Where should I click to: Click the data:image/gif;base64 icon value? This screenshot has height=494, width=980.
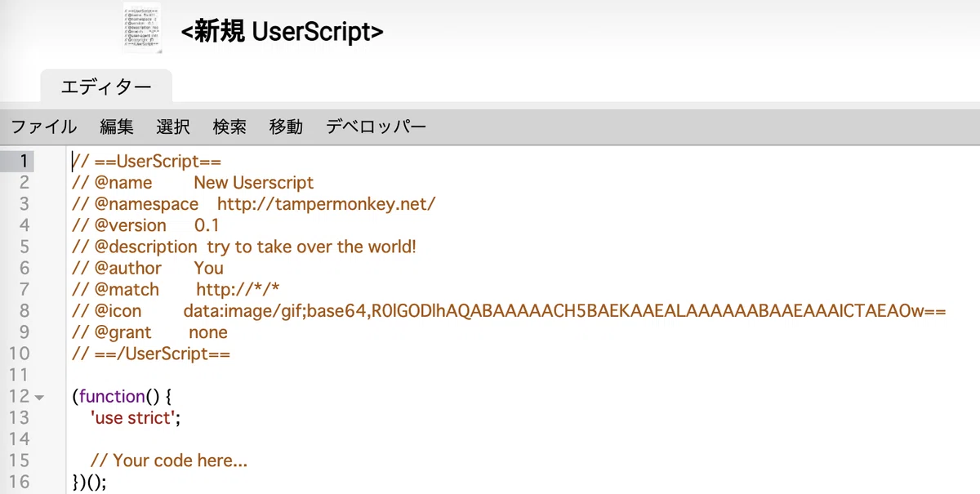pos(564,310)
